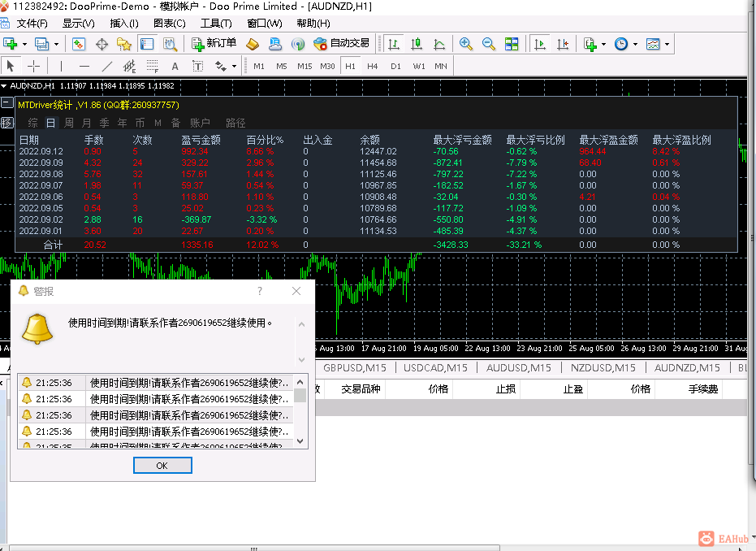This screenshot has width=756, height=551.
Task: Toggle the chart shift button
Action: point(562,43)
